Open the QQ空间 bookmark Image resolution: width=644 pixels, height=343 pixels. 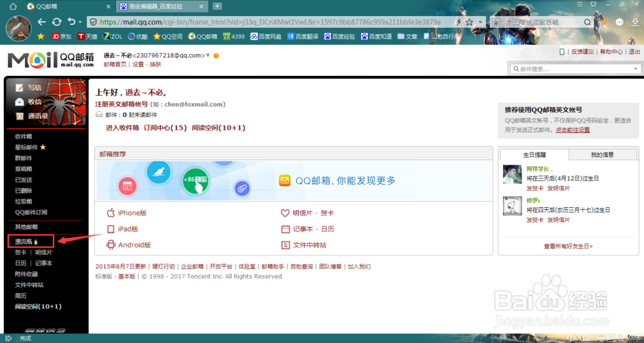[x=168, y=36]
